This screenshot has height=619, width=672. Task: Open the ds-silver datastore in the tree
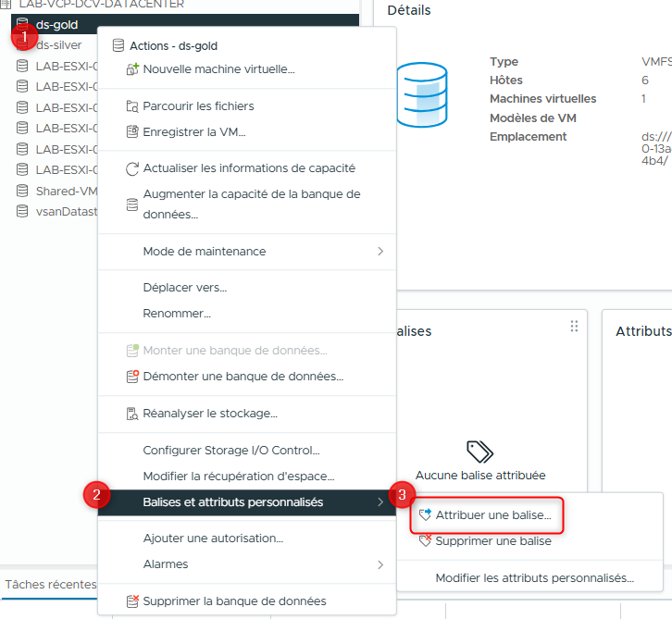tap(58, 45)
